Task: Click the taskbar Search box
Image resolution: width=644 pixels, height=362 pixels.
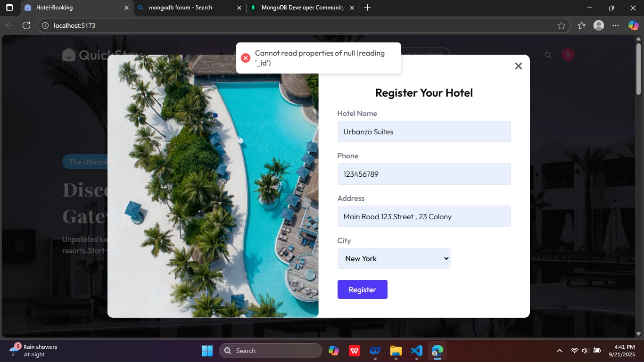Action: (x=271, y=351)
